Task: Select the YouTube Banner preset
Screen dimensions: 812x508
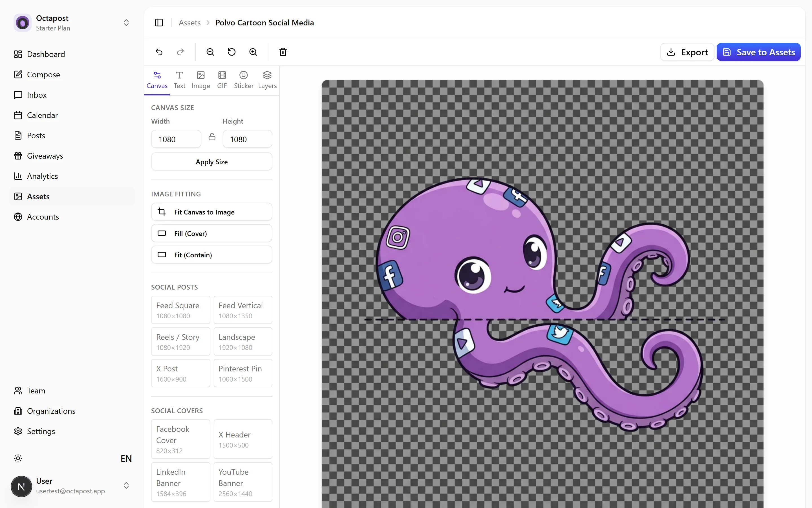Action: tap(243, 482)
